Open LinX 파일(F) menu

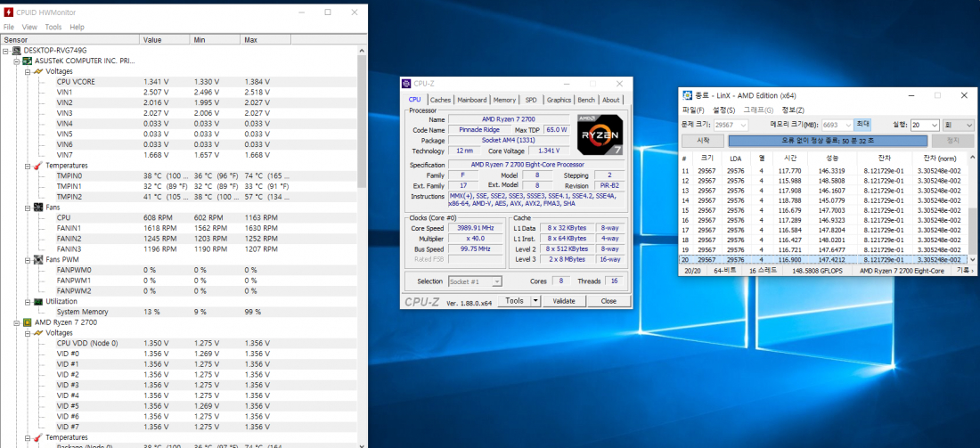coord(694,110)
